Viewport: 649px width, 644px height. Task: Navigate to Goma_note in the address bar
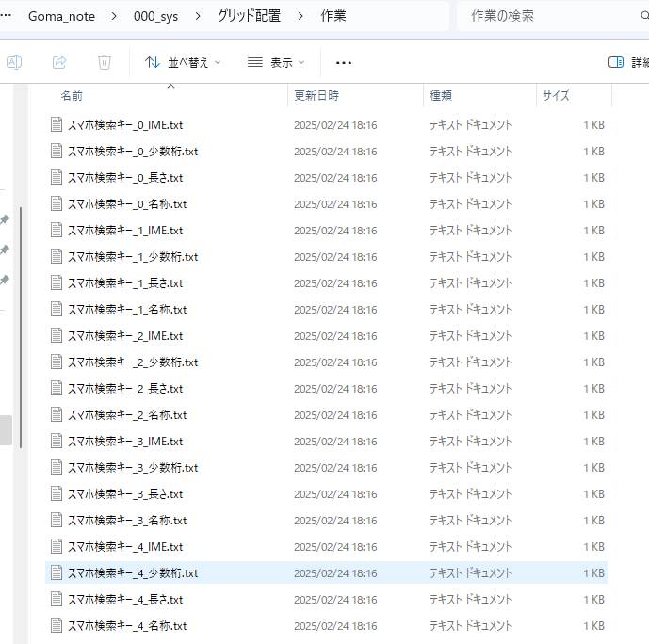(x=63, y=16)
